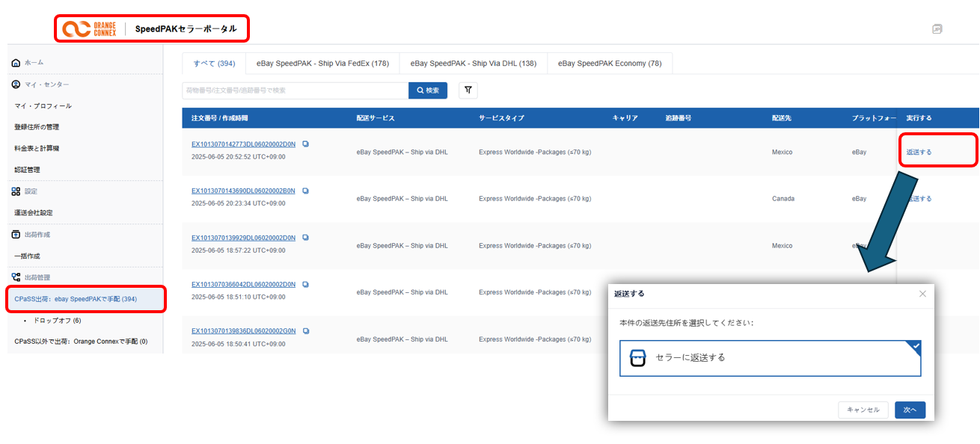Screen dimensions: 980x444
Task: Open 登録住所の管理 in the sidebar
Action: (x=37, y=127)
